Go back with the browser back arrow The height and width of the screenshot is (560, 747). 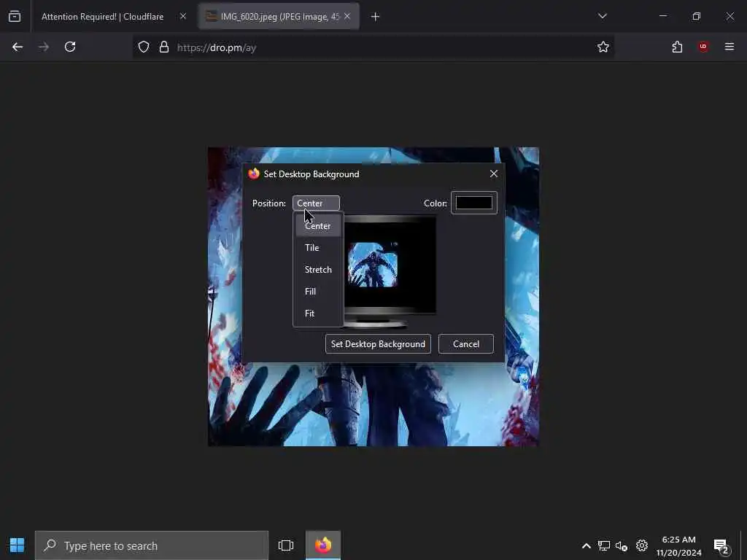click(x=18, y=47)
